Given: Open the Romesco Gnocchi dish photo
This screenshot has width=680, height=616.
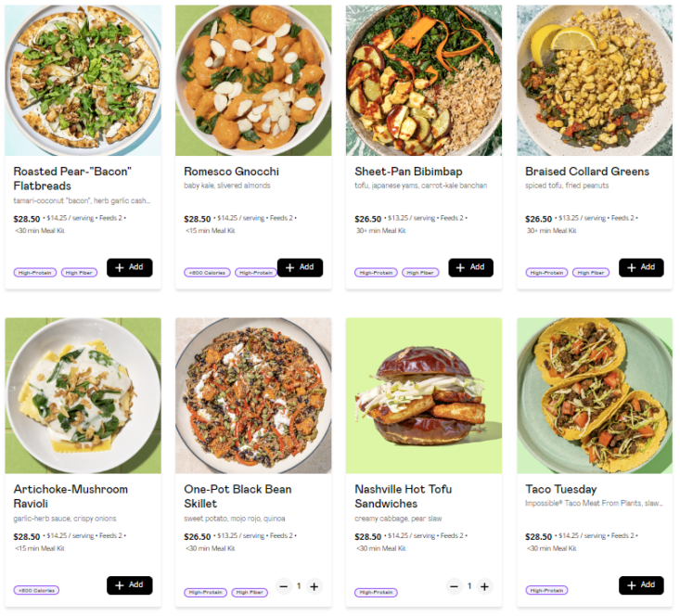Looking at the screenshot, I should (253, 81).
